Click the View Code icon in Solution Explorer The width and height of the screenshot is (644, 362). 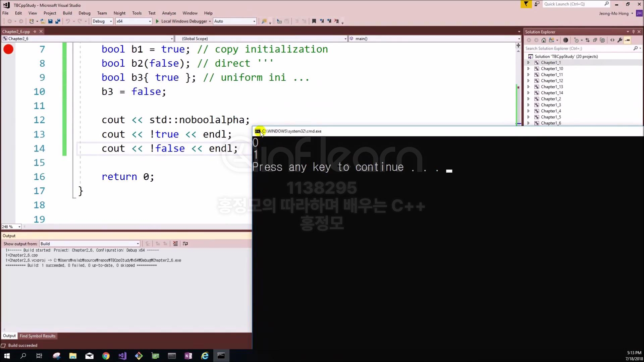(x=612, y=40)
